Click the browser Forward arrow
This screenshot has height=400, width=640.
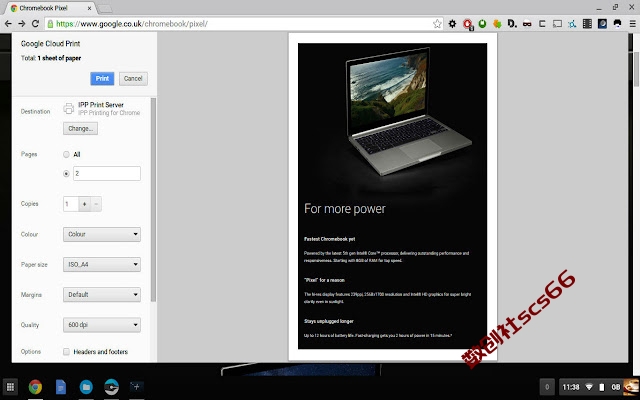(x=22, y=24)
